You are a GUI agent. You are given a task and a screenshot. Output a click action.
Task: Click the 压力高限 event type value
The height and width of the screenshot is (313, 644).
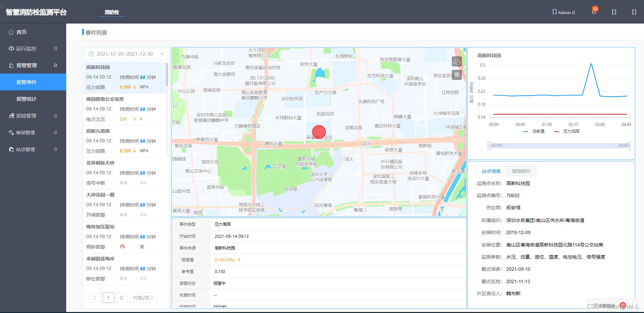point(223,224)
